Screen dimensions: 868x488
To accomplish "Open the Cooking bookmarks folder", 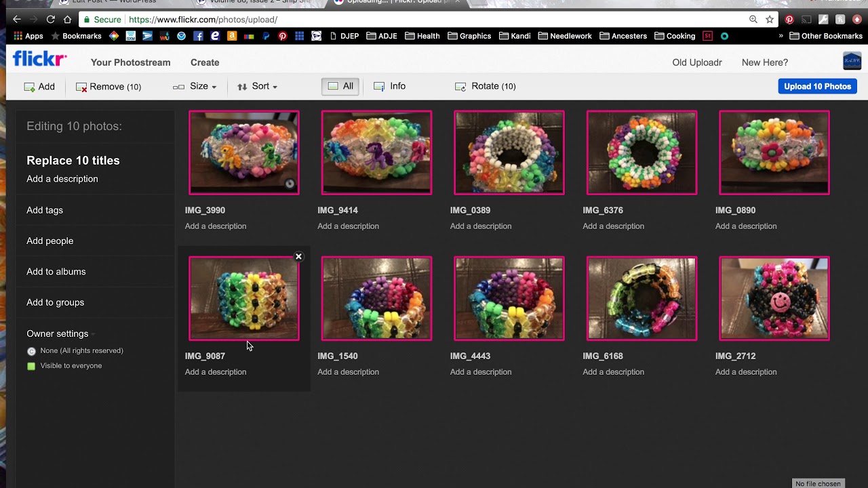I will [675, 36].
